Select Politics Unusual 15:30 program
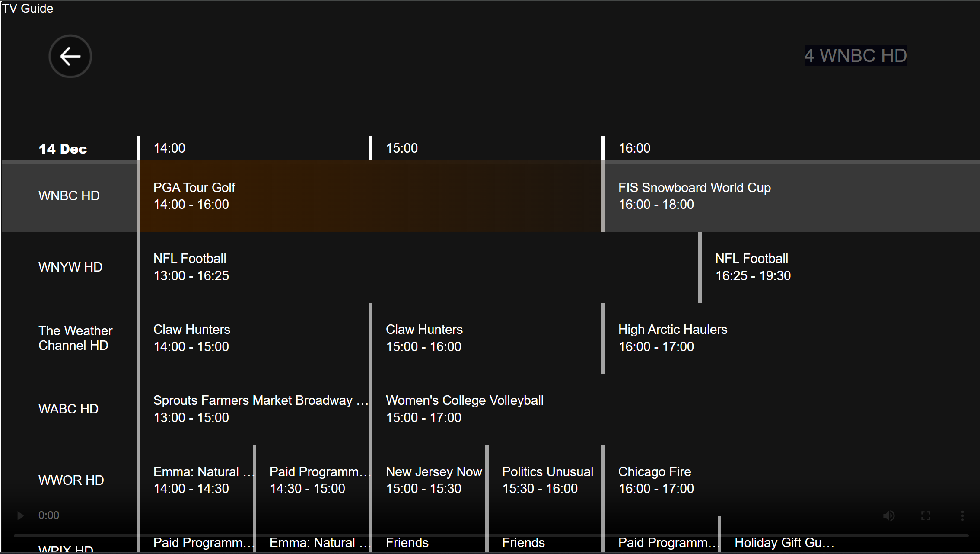This screenshot has width=980, height=554. tap(545, 480)
